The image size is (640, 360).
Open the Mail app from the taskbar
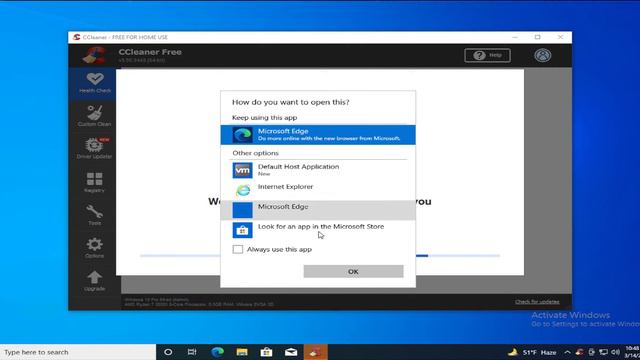tap(291, 352)
